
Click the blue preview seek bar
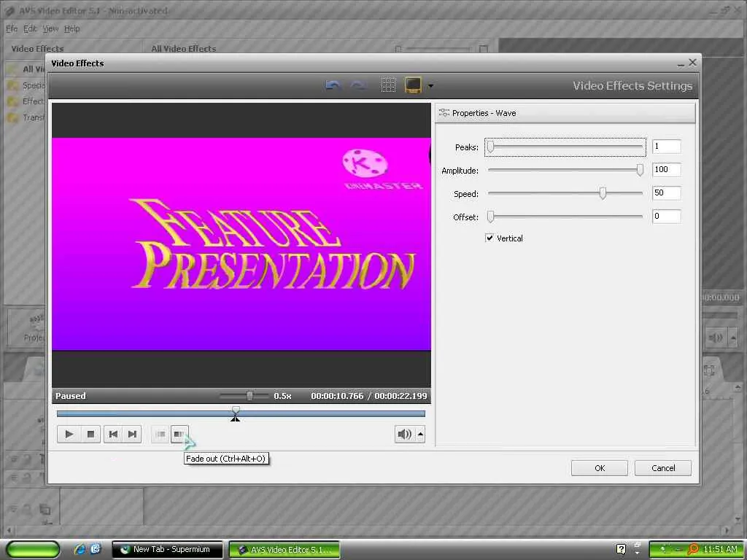pos(241,414)
